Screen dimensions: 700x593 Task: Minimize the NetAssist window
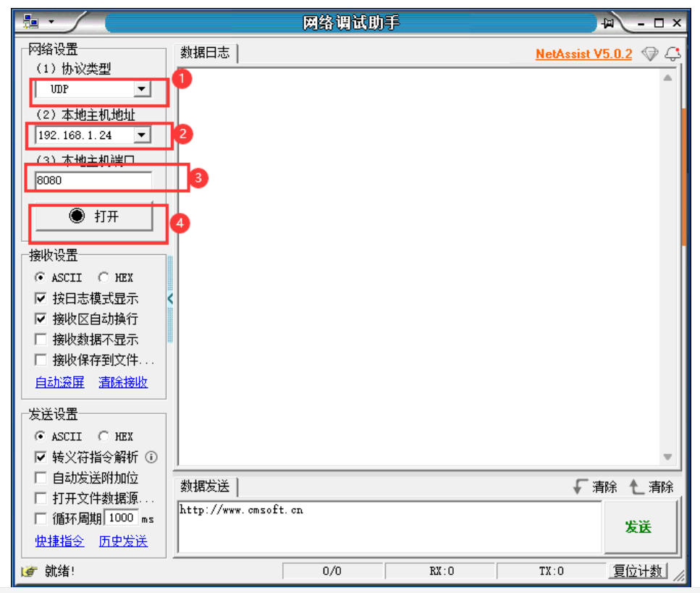pos(641,22)
